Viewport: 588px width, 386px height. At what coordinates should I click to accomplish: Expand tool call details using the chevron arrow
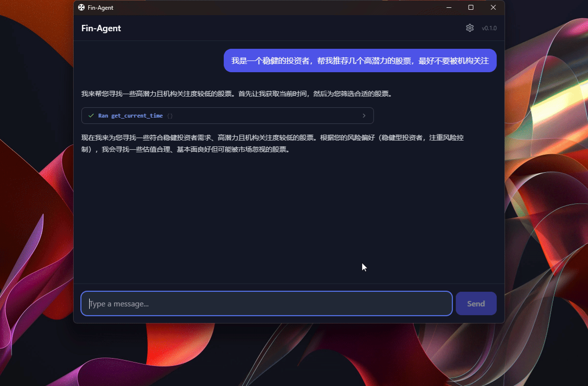(364, 116)
